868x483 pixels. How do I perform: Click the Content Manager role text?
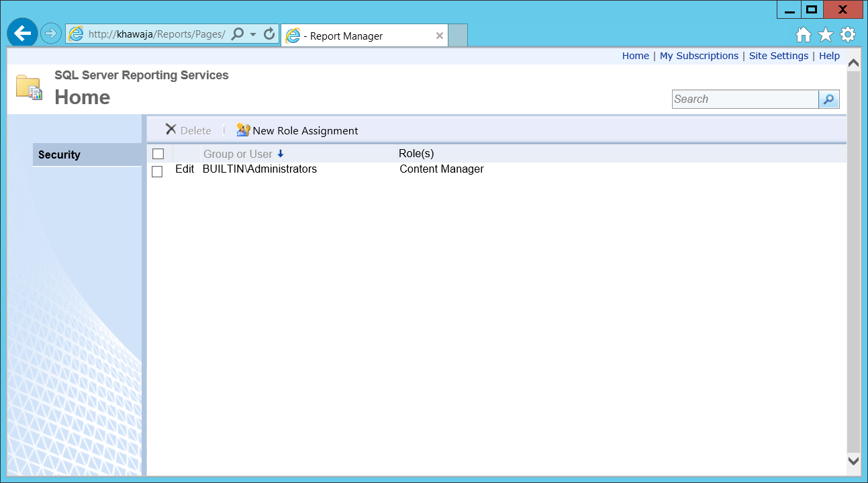(442, 169)
